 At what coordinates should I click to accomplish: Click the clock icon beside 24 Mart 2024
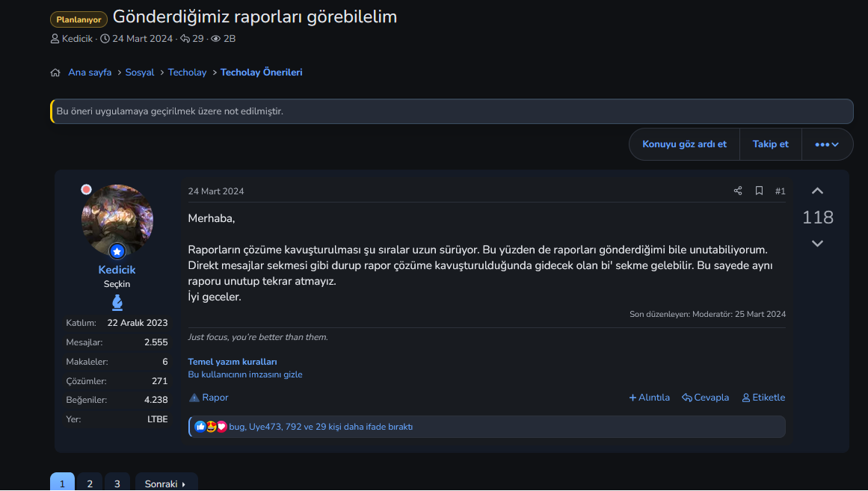click(x=105, y=39)
